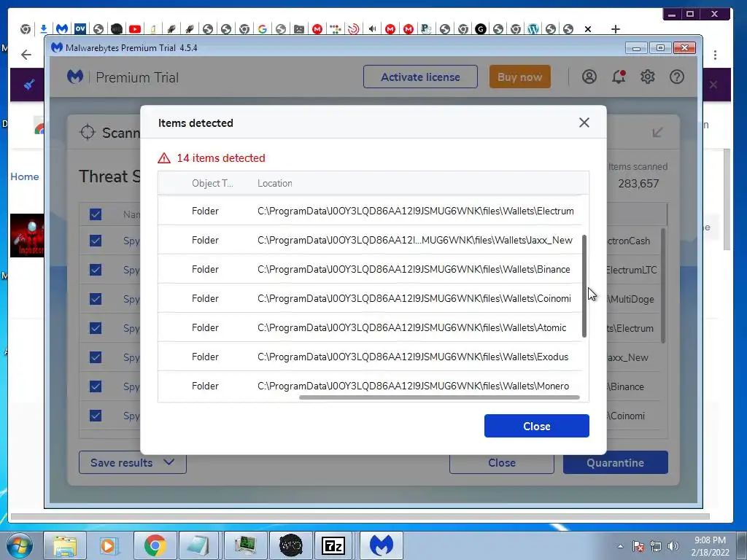
Task: Click the outlined Close button beside Quarantine
Action: tap(502, 462)
